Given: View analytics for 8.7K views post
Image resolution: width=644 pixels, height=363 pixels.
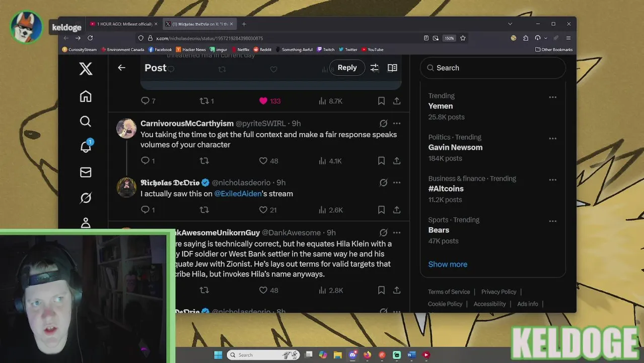Looking at the screenshot, I should pos(330,101).
